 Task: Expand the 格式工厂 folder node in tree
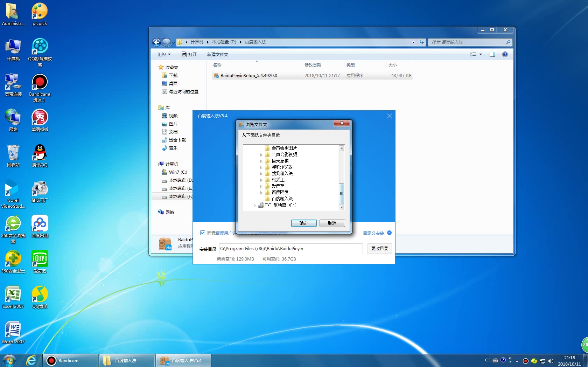261,180
